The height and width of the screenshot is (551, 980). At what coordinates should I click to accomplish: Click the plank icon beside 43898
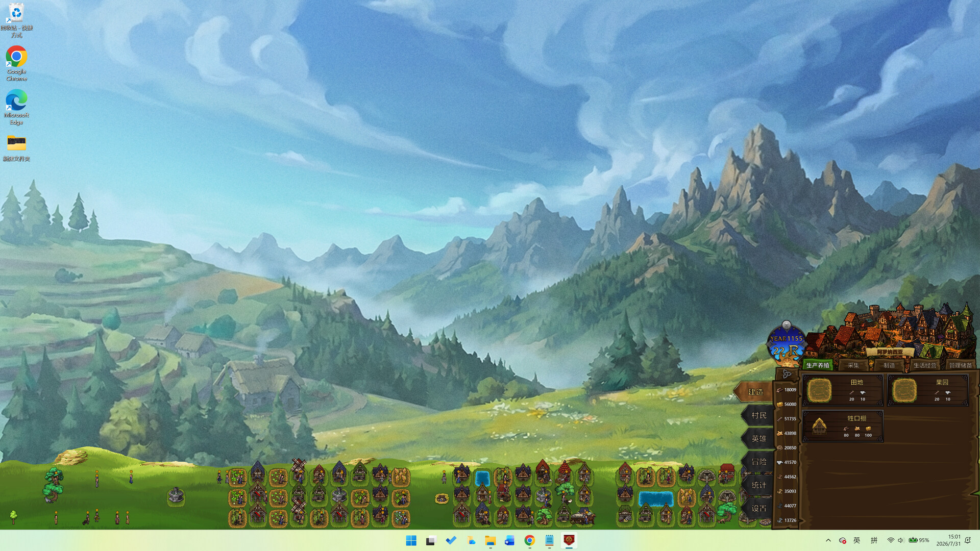click(779, 433)
